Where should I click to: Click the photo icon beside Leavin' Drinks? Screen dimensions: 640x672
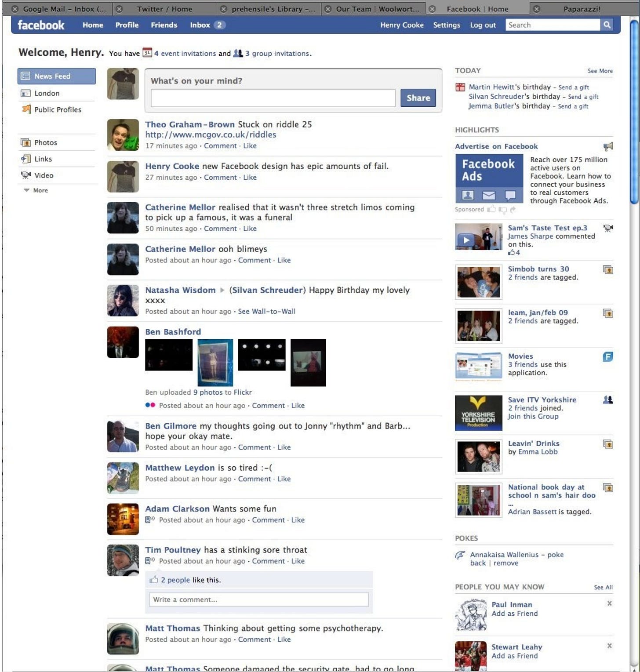608,444
